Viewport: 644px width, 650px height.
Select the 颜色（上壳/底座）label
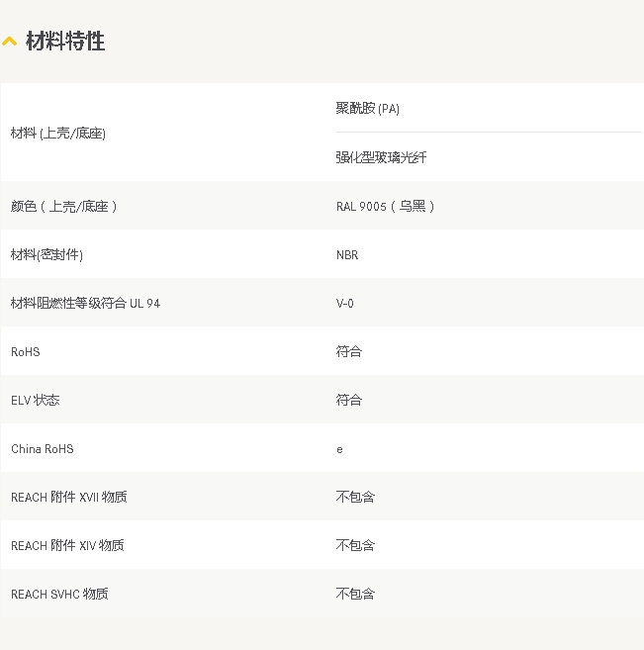64,207
